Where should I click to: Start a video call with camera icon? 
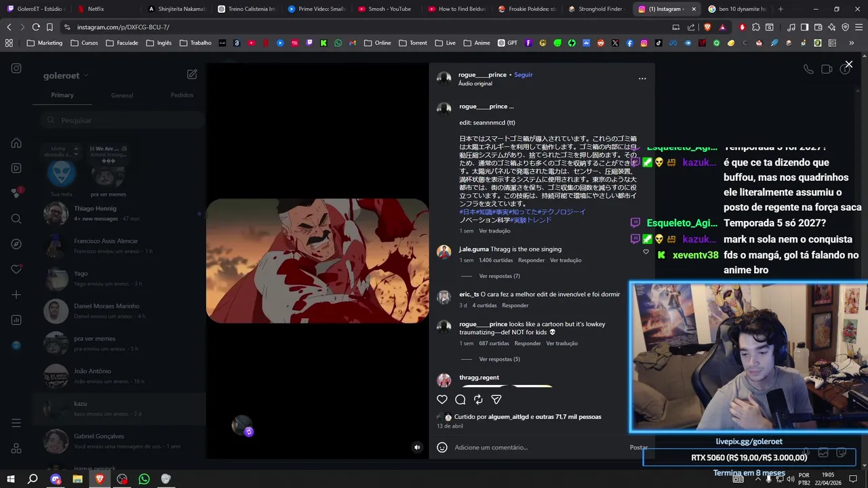[x=827, y=69]
